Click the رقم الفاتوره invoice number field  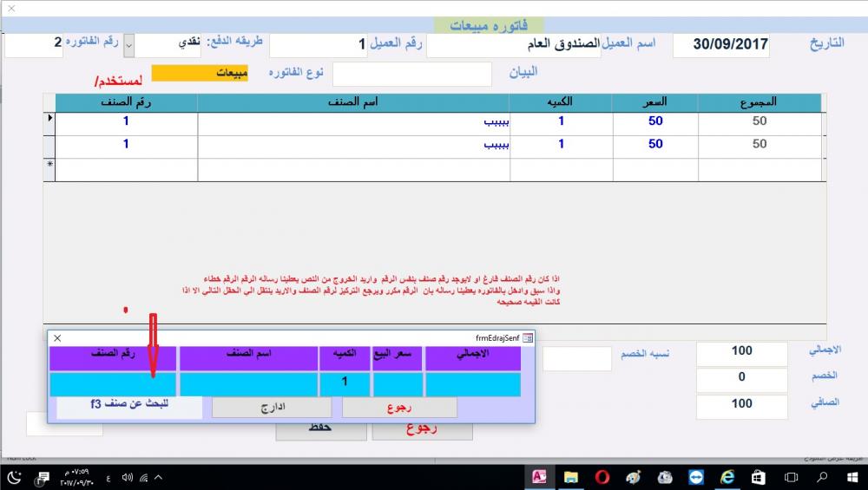34,44
